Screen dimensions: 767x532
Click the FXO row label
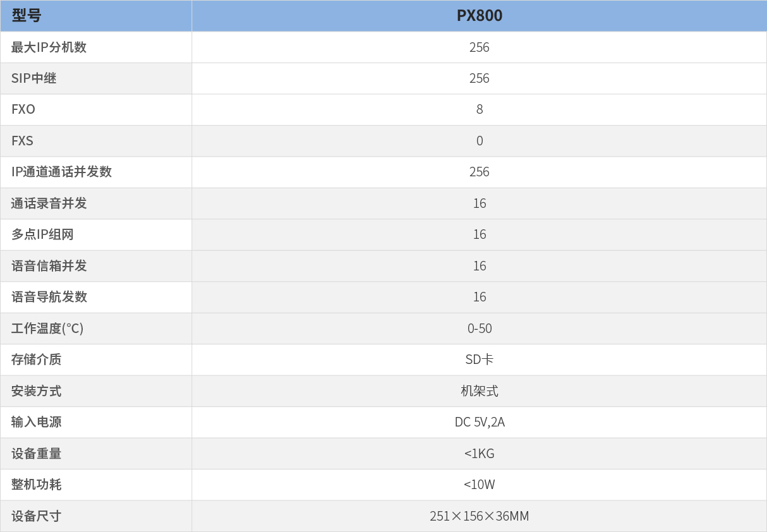click(23, 109)
